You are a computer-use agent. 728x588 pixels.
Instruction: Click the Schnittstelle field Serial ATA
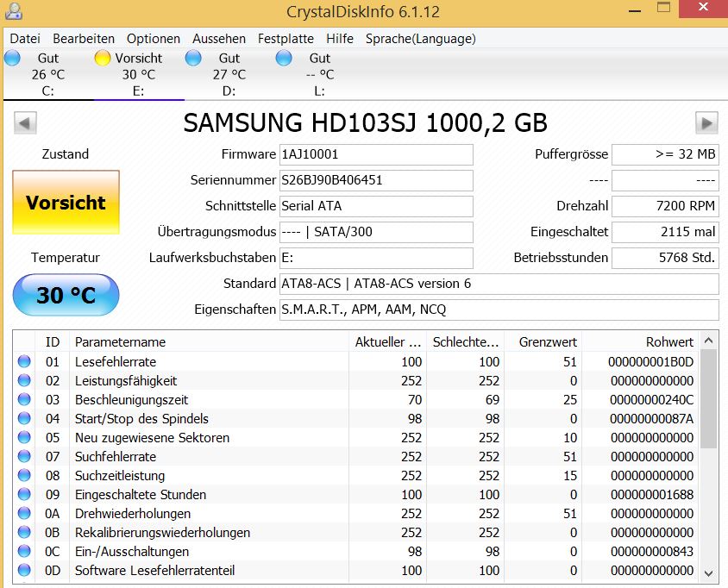click(376, 206)
